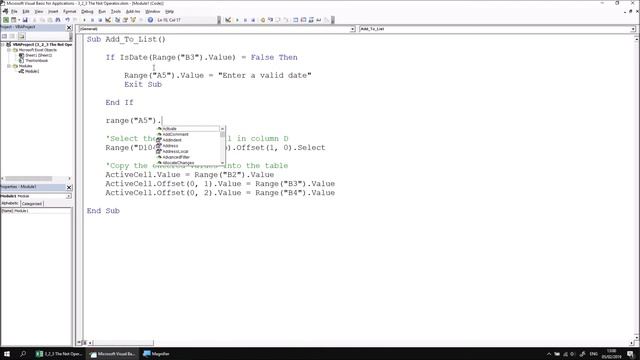Click Toggle Breakpoint hand icon

[262, 20]
